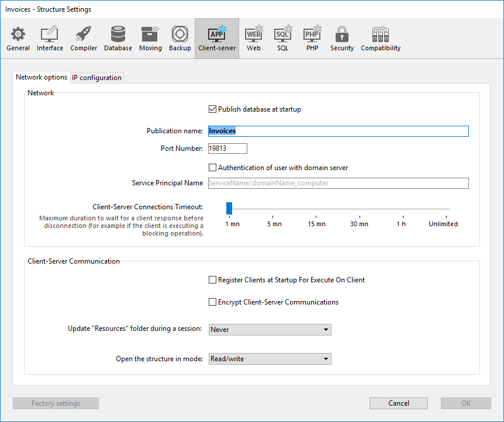Viewport: 504px width, 422px height.
Task: Select the Network options tab
Action: coord(42,77)
